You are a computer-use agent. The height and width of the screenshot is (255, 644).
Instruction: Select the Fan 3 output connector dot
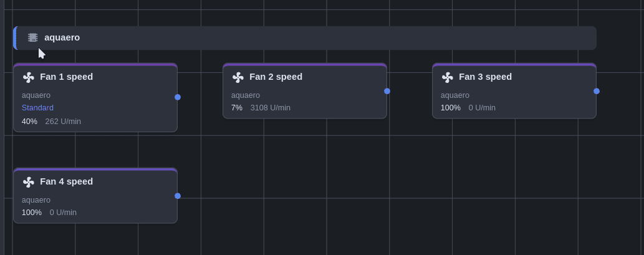coord(597,91)
